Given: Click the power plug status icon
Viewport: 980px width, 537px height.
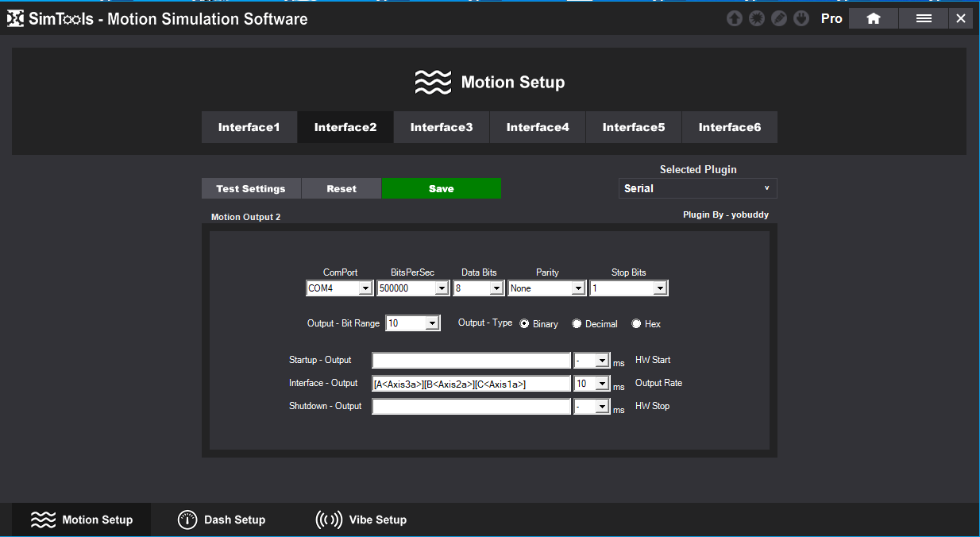Looking at the screenshot, I should pos(801,18).
